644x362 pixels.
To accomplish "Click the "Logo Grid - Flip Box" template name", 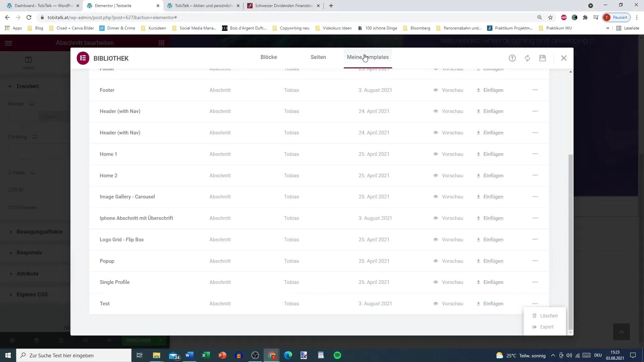I will [x=121, y=240].
